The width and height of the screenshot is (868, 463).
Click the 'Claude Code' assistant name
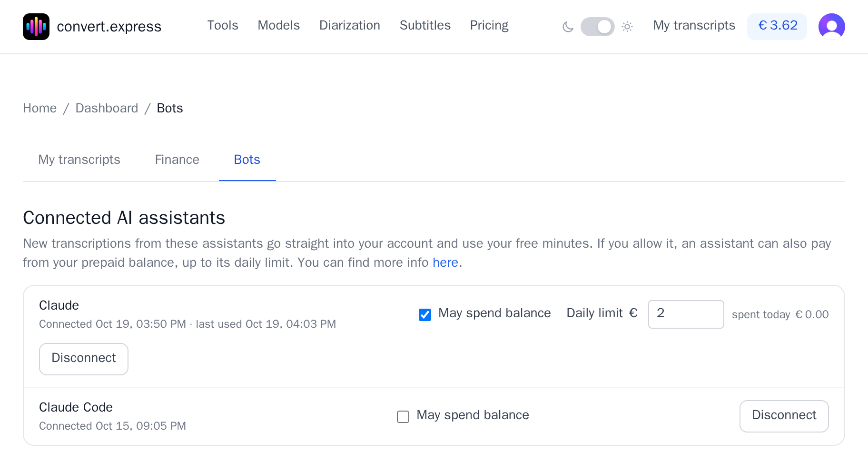[x=76, y=407]
